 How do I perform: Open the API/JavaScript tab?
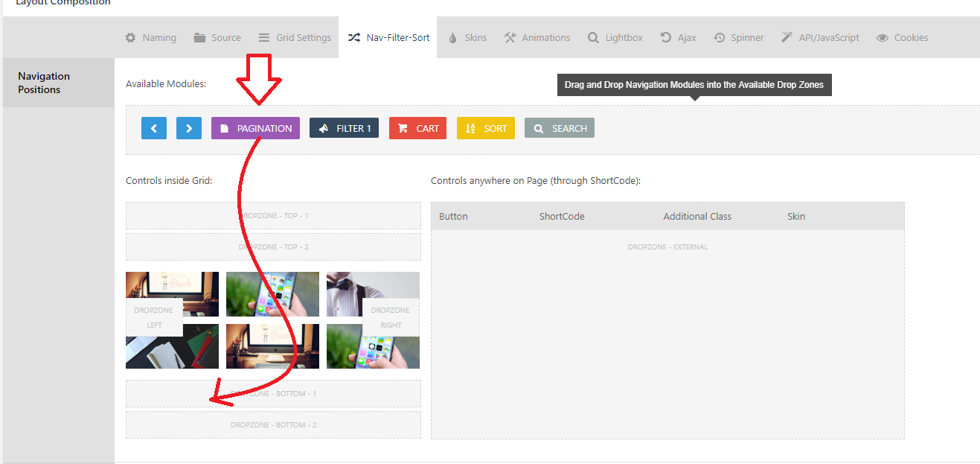coord(819,37)
